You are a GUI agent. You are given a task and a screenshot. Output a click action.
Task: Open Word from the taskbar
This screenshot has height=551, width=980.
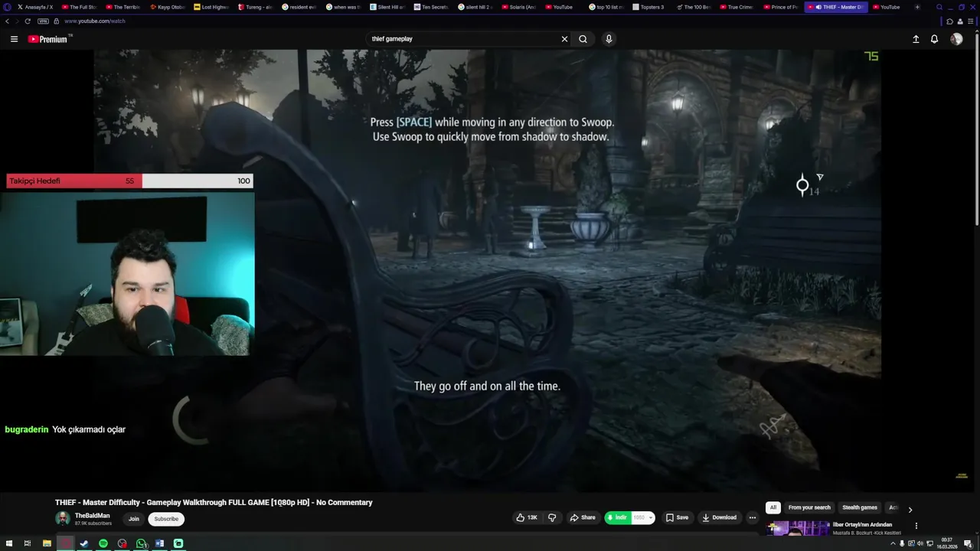[x=160, y=543]
